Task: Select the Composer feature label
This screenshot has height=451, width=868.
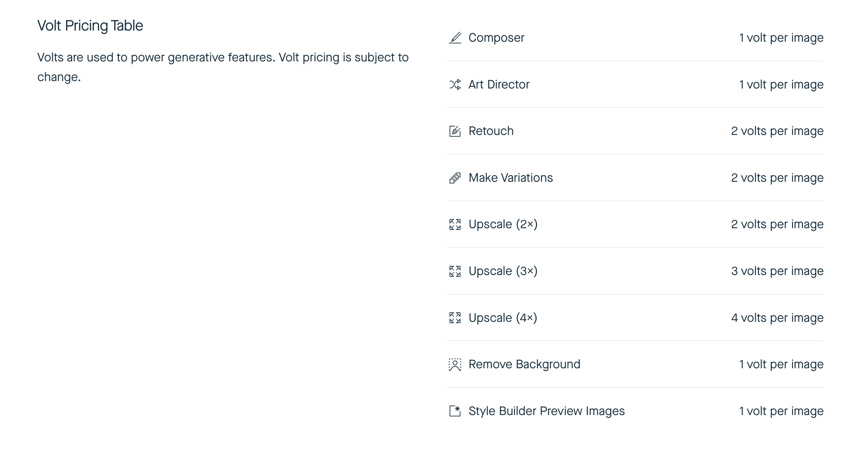Action: pos(496,38)
